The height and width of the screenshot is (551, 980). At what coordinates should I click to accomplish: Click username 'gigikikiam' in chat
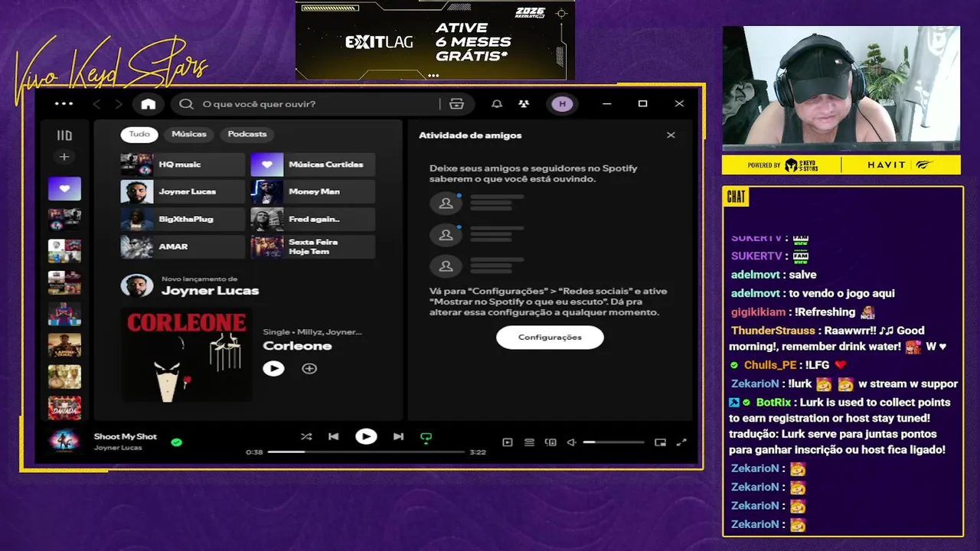(x=758, y=312)
